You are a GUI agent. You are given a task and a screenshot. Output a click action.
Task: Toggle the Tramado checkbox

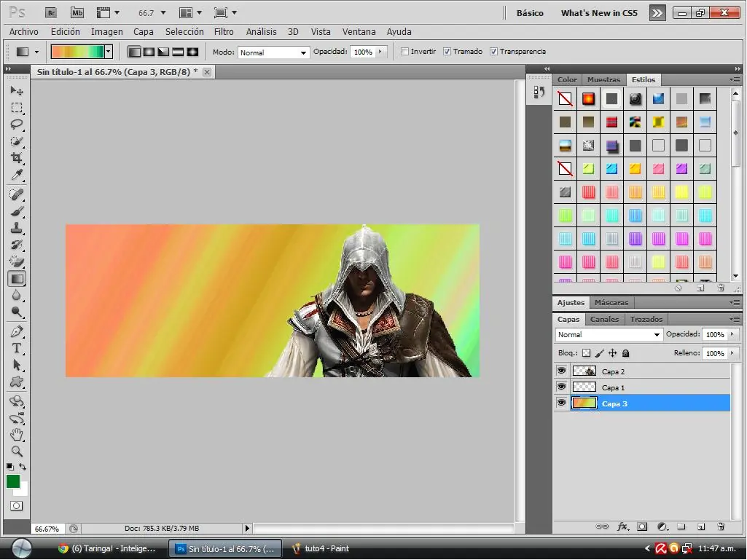click(x=447, y=52)
